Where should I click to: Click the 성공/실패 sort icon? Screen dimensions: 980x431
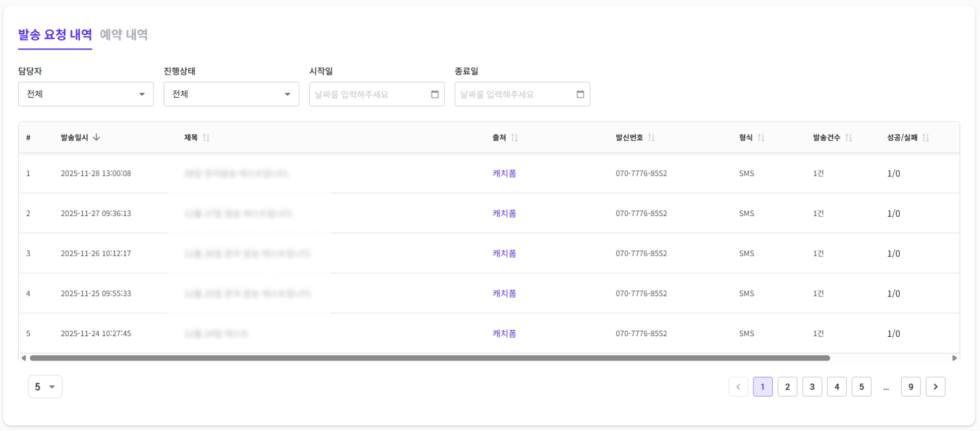point(925,138)
